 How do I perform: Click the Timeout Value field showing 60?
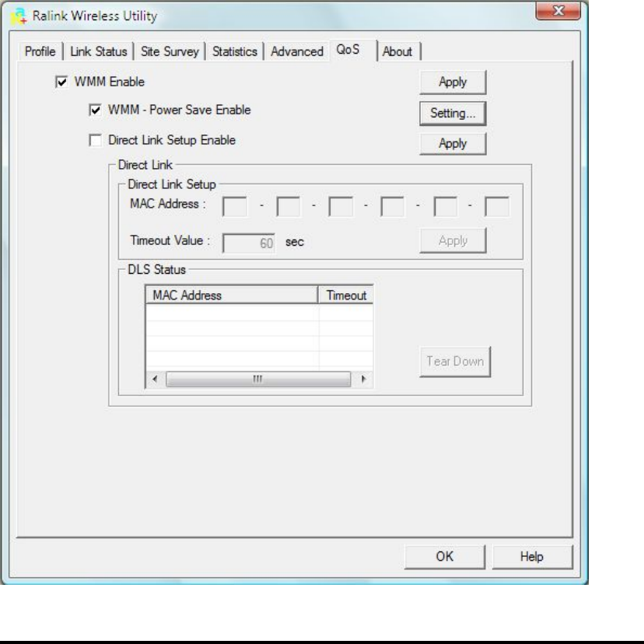click(x=249, y=243)
